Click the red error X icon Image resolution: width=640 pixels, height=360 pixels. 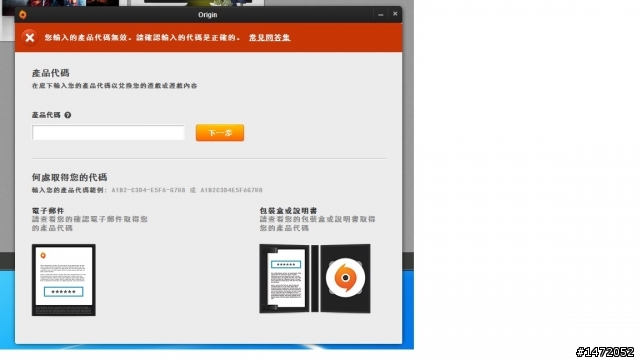point(29,38)
